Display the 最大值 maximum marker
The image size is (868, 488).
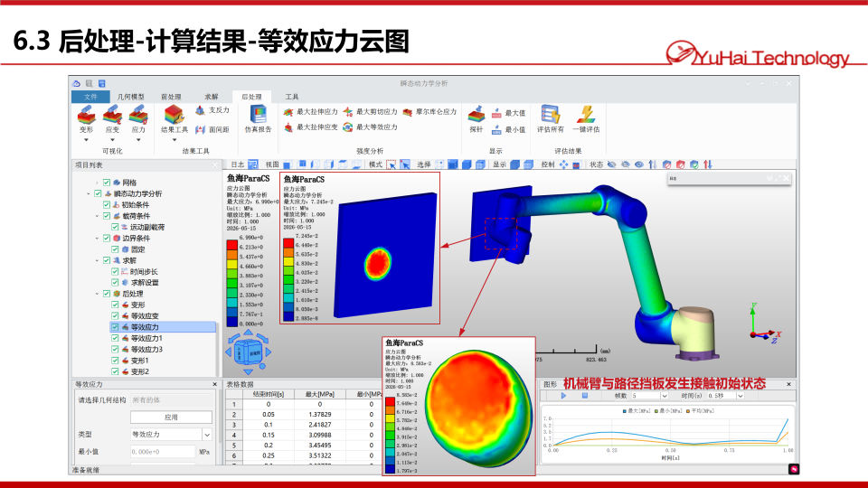[x=508, y=113]
